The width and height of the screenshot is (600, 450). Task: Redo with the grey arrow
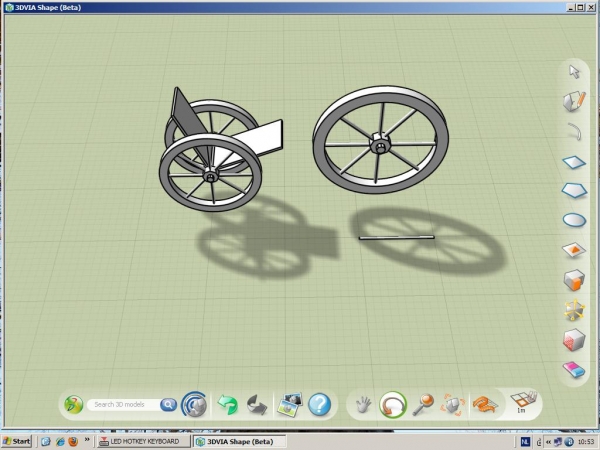point(257,405)
